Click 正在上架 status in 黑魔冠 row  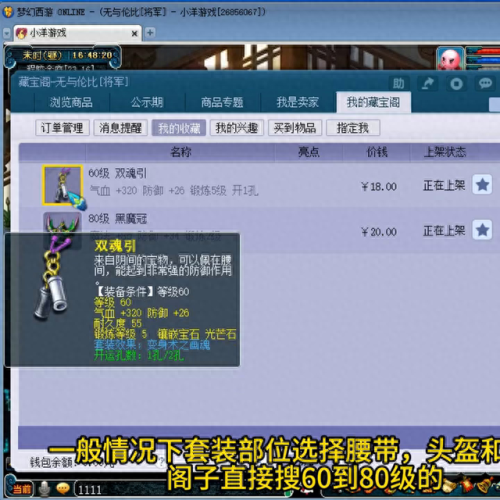(444, 230)
